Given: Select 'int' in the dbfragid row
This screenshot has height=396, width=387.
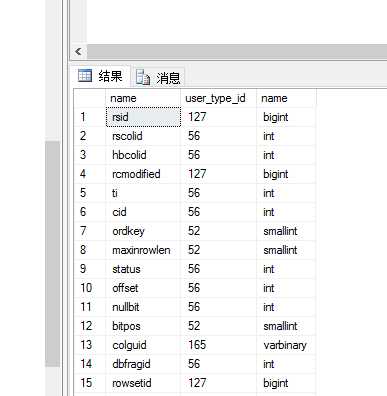Looking at the screenshot, I should [286, 364].
